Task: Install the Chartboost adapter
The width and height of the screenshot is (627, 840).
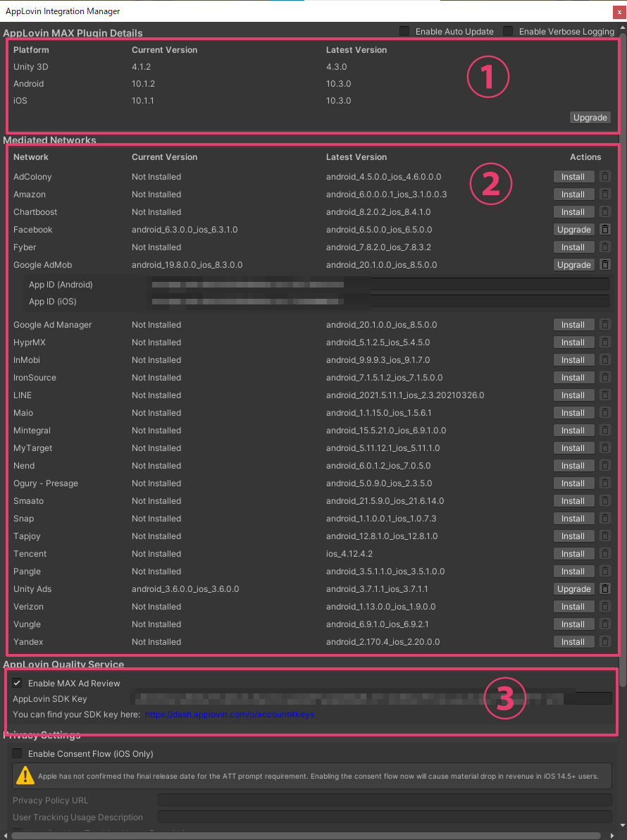Action: click(573, 212)
